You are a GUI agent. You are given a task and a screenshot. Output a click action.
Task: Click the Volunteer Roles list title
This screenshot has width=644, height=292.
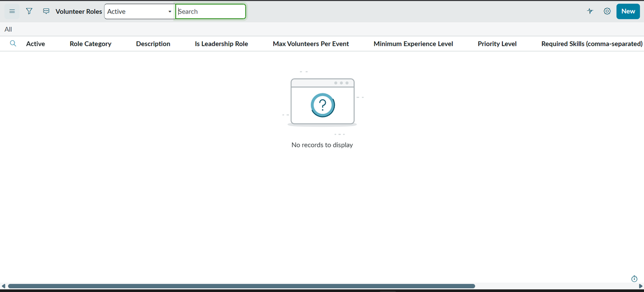tap(79, 11)
